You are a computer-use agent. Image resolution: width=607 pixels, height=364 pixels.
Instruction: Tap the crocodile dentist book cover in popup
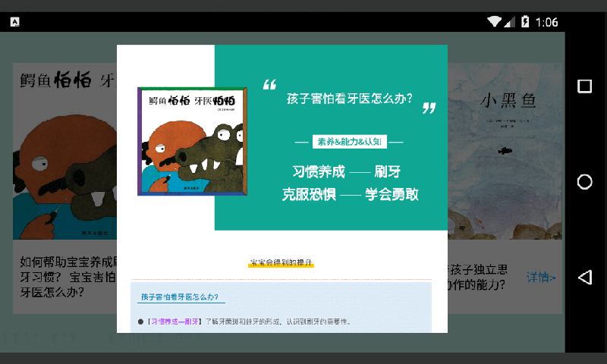193,142
